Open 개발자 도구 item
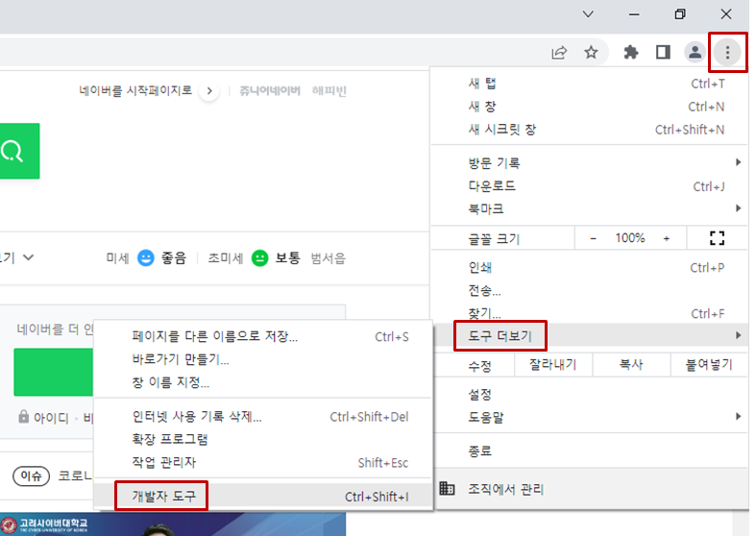Screen dimensions: 756x536 pos(263,496)
